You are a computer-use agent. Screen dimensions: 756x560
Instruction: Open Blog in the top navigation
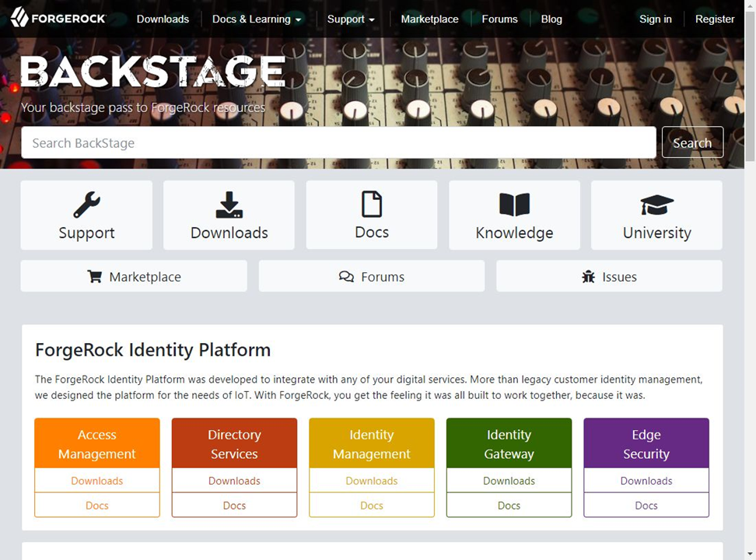[x=551, y=19]
